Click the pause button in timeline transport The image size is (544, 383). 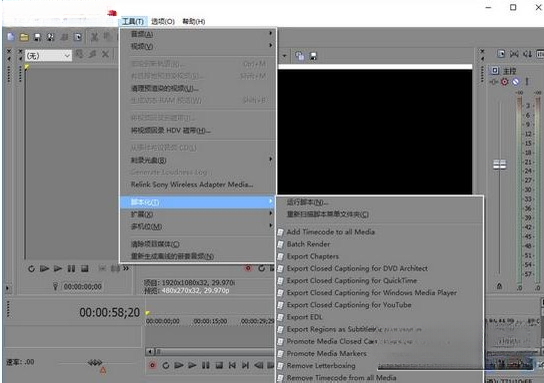point(206,365)
